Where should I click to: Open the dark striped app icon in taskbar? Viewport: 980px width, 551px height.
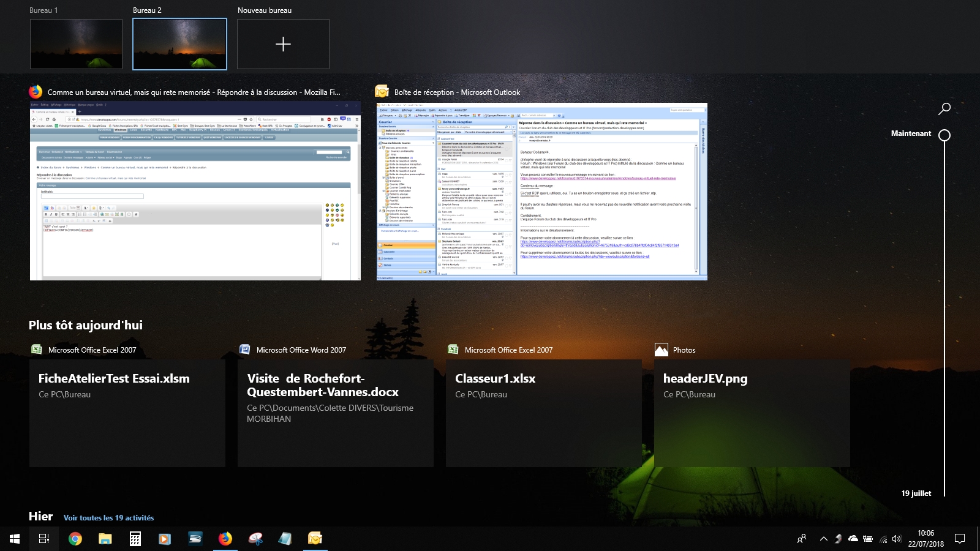[195, 539]
